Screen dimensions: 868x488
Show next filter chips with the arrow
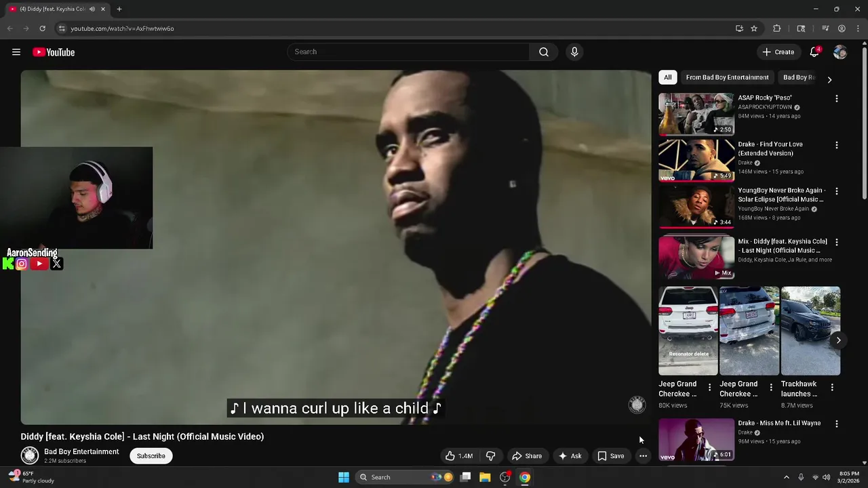tap(829, 80)
